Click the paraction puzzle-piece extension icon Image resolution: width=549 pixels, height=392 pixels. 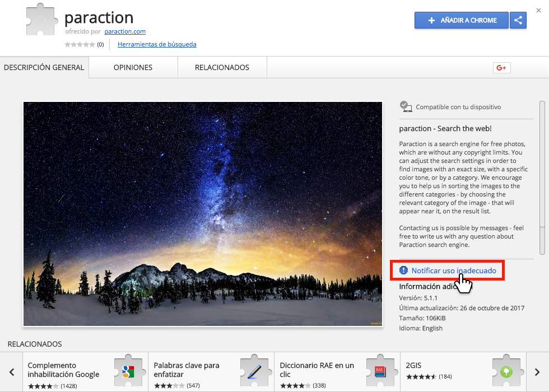pyautogui.click(x=41, y=20)
